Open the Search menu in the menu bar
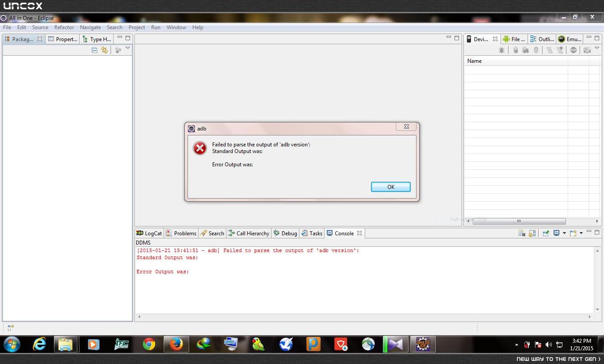604x364 pixels. tap(115, 27)
